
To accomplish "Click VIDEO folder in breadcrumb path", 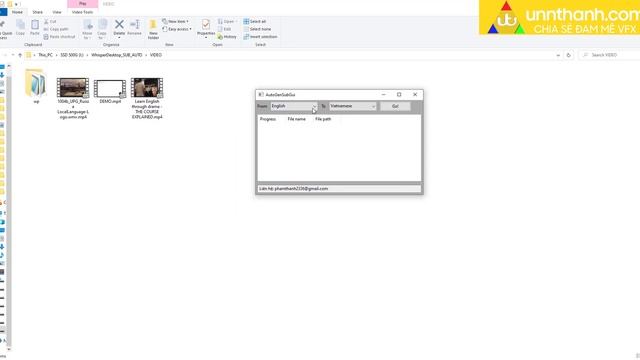I will 156,55.
